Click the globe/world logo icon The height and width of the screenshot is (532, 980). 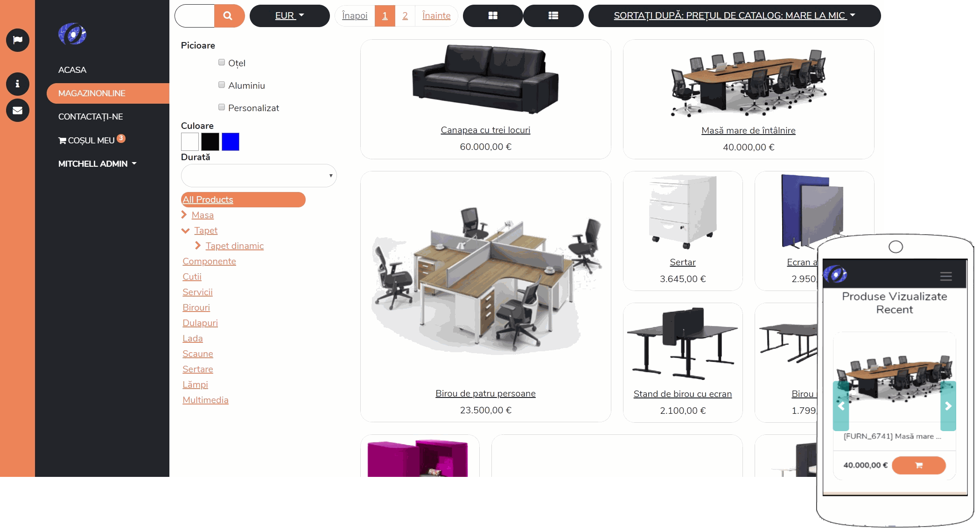[72, 35]
